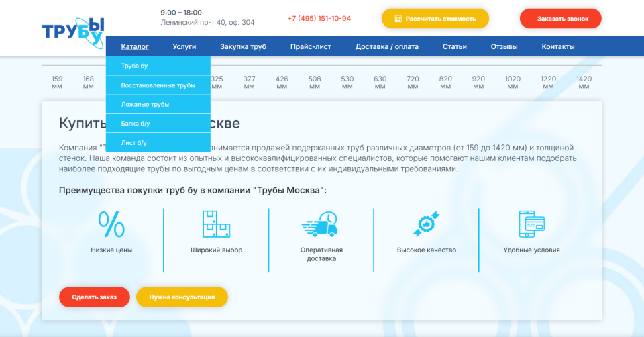Open Доставка / оплата page

click(x=387, y=46)
